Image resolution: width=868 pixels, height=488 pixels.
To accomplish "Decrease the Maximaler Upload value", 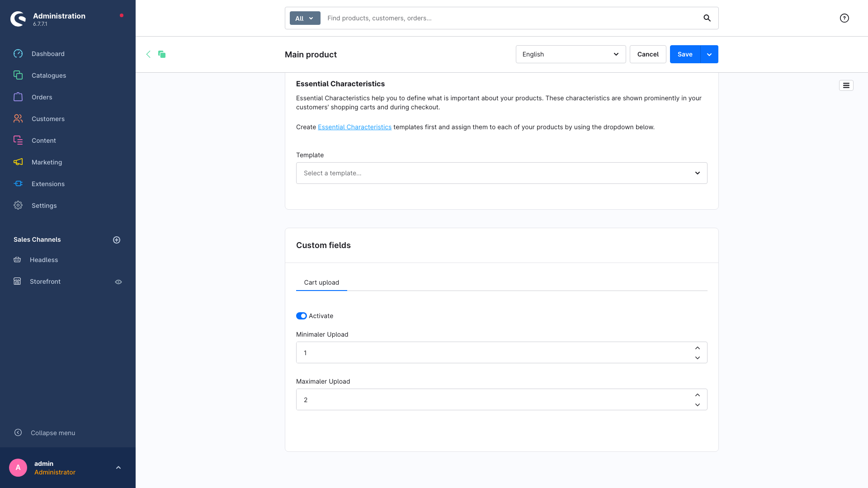I will pos(698,405).
